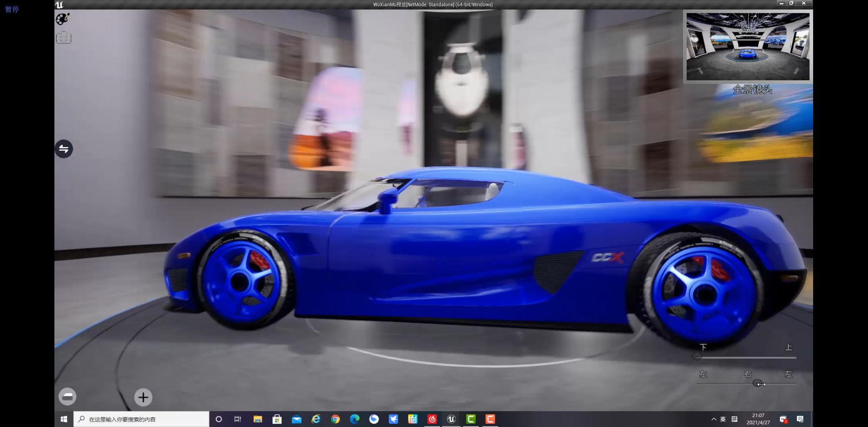Click the round plus zoom-in button
This screenshot has width=868, height=427.
click(143, 398)
